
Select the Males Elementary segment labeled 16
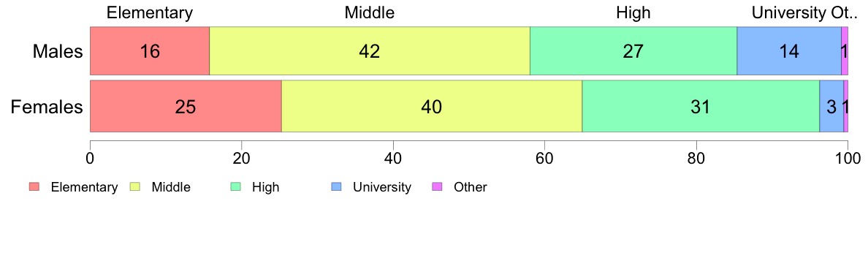[150, 50]
